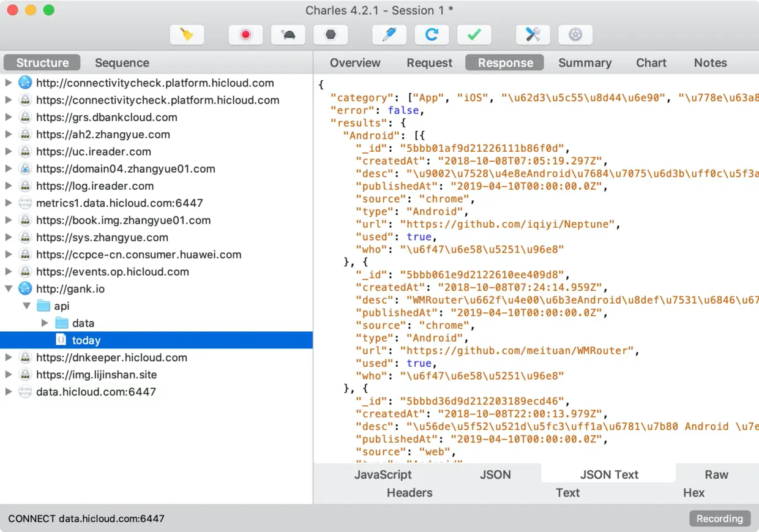Image resolution: width=759 pixels, height=532 pixels.
Task: Expand the data folder
Action: [x=45, y=323]
